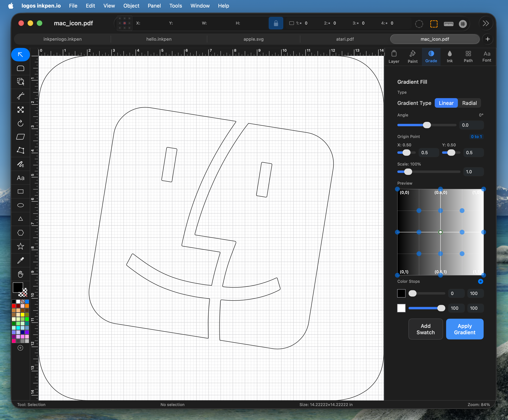
Task: Toggle the 0 to 1 origin range
Action: click(476, 137)
